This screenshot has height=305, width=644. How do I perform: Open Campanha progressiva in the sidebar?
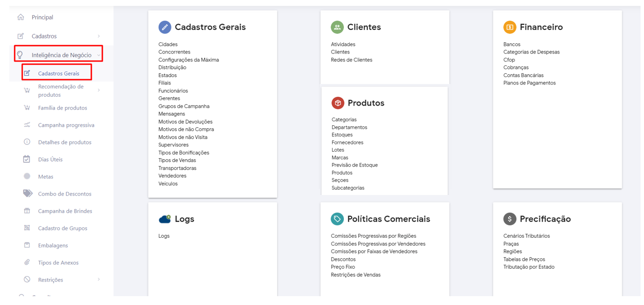[x=66, y=125]
